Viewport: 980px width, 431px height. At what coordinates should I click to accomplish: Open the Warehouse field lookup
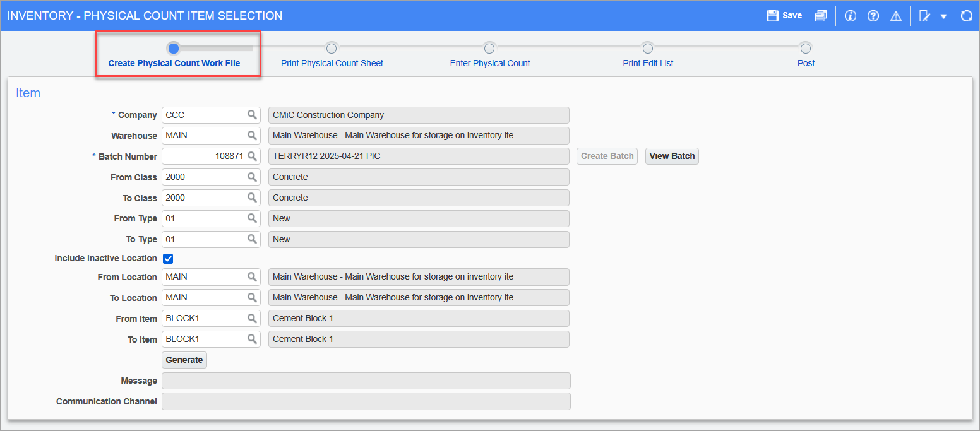(252, 136)
